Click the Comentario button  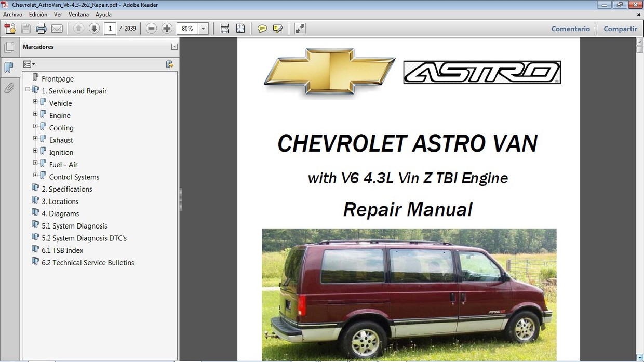570,29
